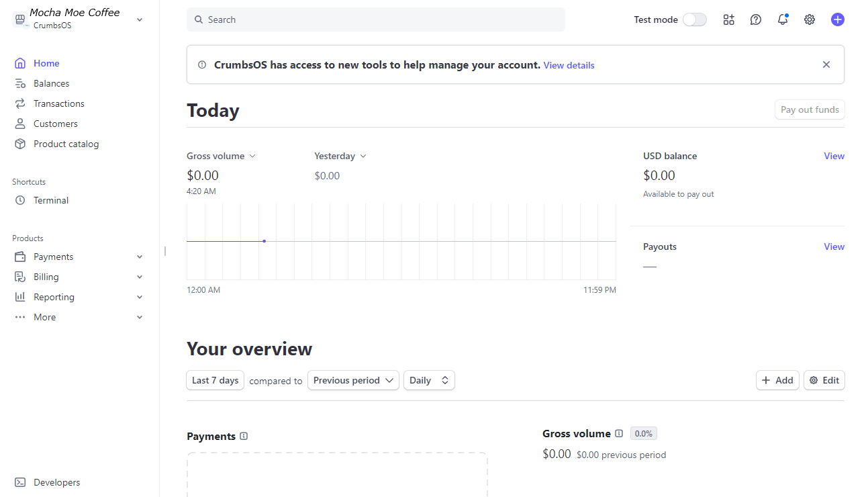Open the apps grid icon in header
Image resolution: width=868 pixels, height=497 pixels.
[728, 19]
